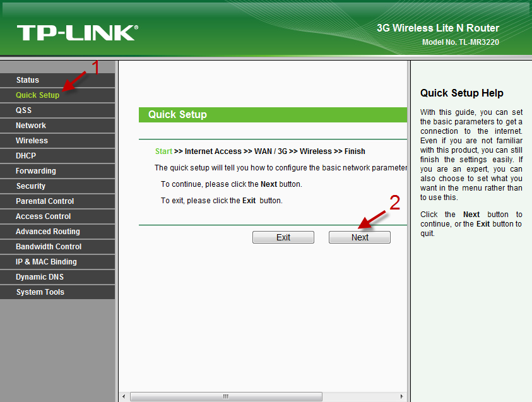Open the QSS menu item

point(57,110)
